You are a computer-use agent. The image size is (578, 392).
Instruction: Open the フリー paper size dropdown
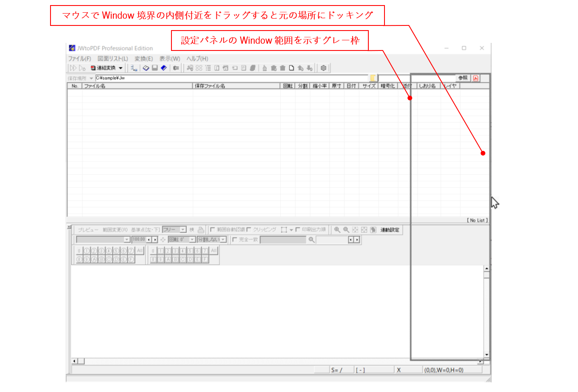(183, 230)
